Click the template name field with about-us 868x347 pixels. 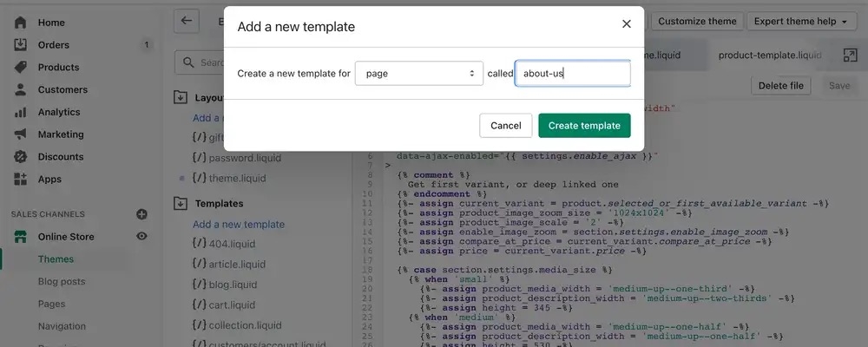(x=572, y=74)
